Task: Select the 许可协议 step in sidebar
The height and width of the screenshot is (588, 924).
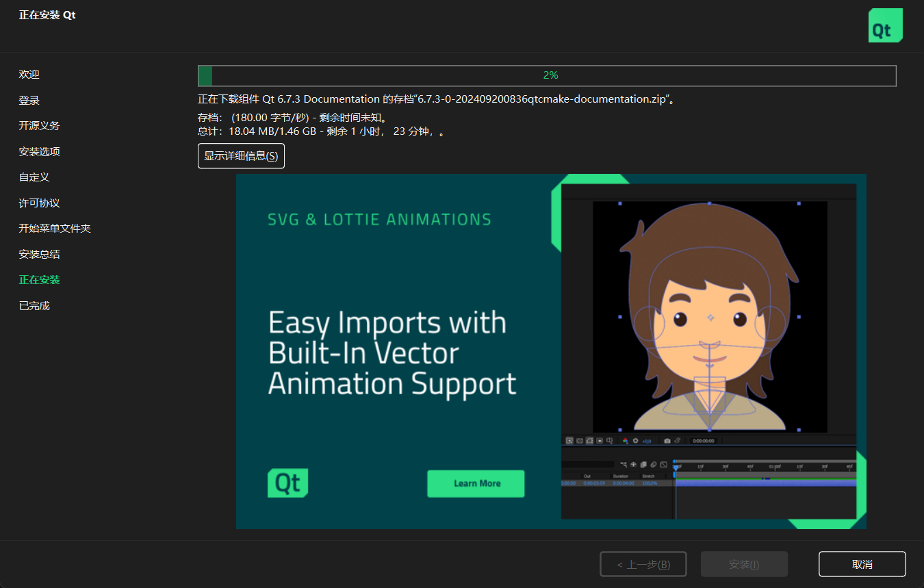Action: point(39,203)
